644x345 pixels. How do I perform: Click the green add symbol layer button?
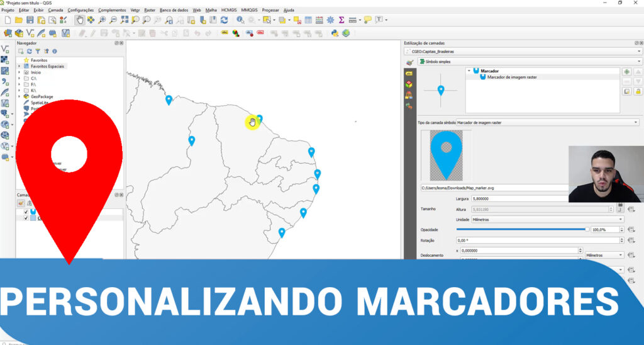click(x=626, y=72)
